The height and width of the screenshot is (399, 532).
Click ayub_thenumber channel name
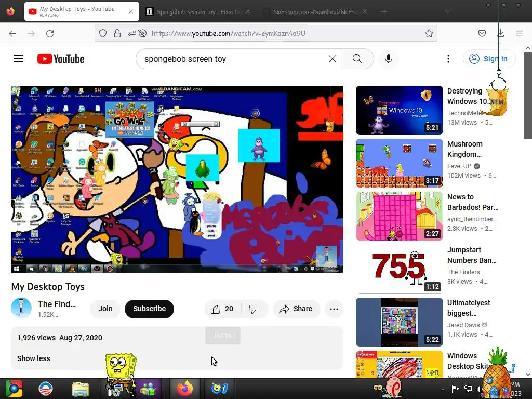coord(472,219)
